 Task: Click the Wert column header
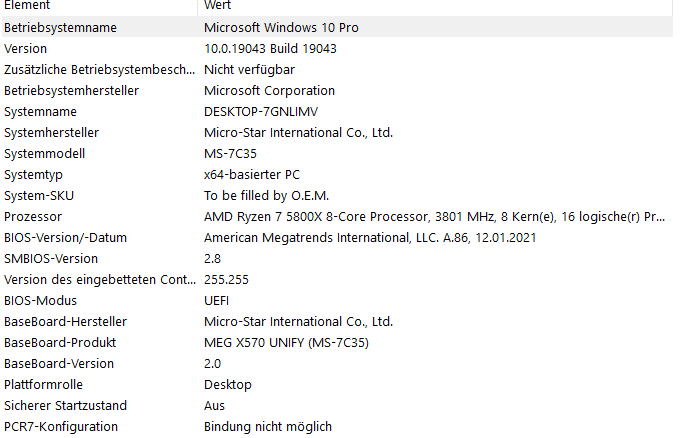point(435,6)
